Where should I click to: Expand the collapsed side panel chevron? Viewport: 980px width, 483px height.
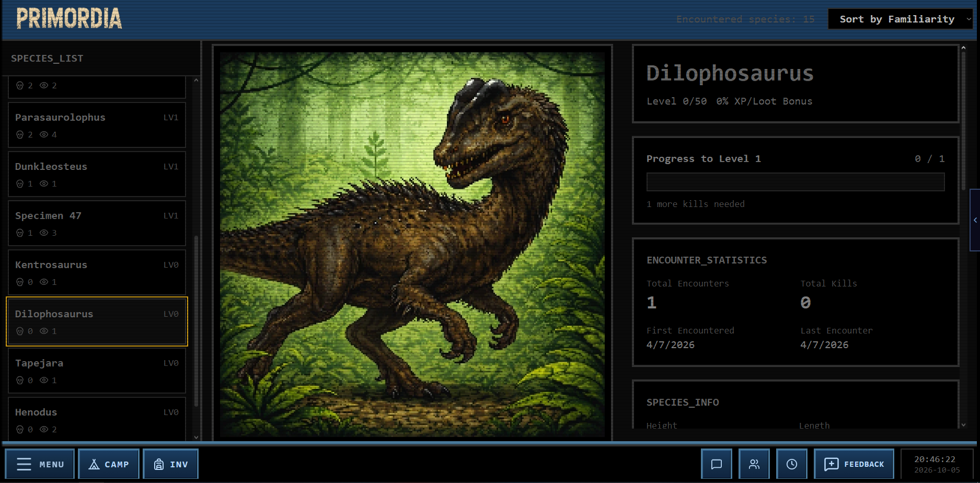(975, 220)
